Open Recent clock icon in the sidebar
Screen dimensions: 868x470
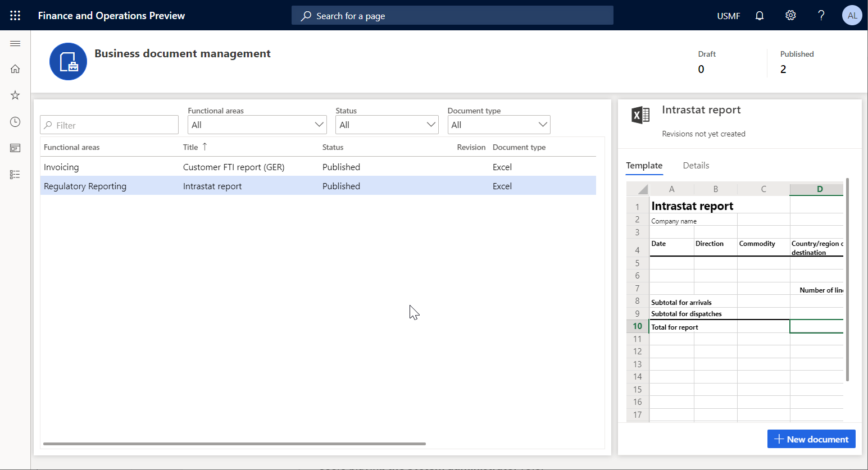[x=15, y=122]
